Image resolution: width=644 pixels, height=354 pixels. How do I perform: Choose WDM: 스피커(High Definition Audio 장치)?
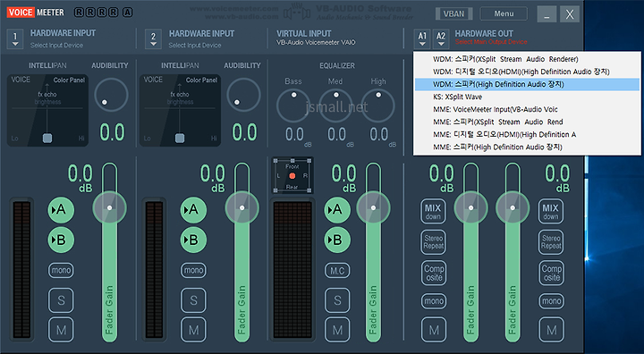(527, 84)
